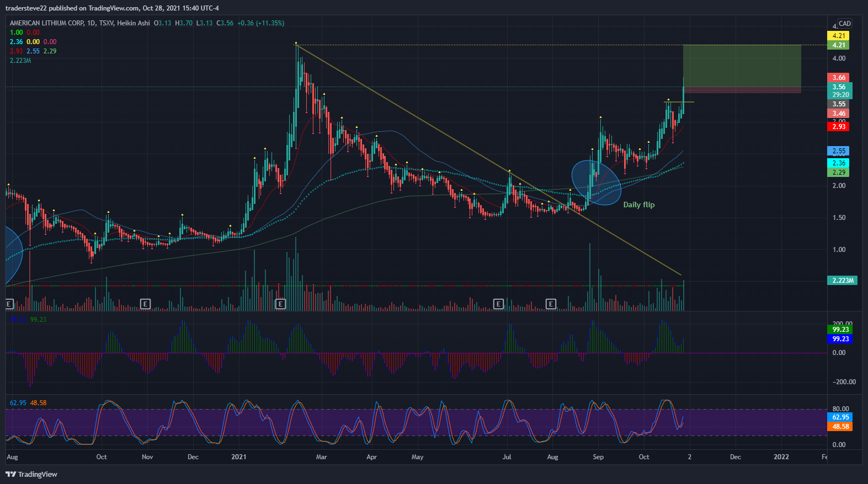868x484 pixels.
Task: Click the blue 2.55 label on price scale
Action: point(839,151)
